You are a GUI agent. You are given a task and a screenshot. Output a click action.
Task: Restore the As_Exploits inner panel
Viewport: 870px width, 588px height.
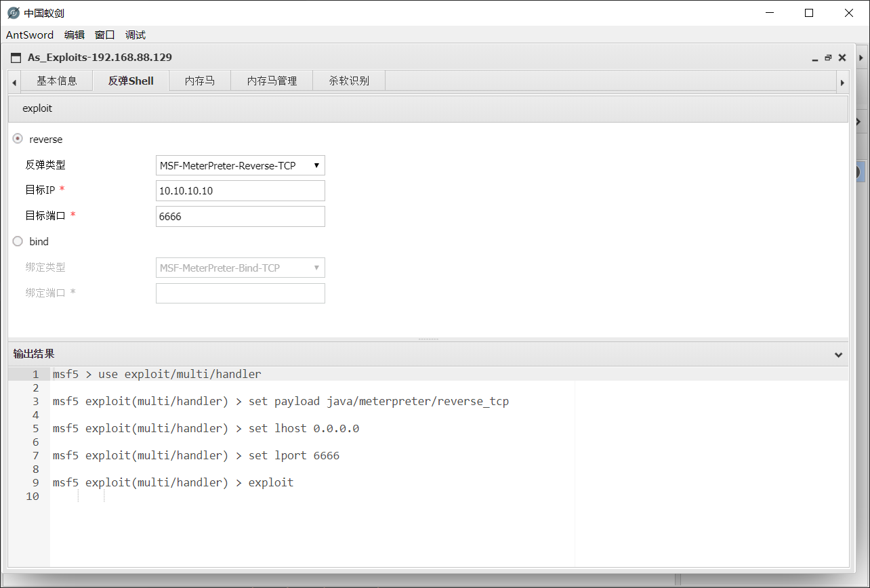pos(828,58)
